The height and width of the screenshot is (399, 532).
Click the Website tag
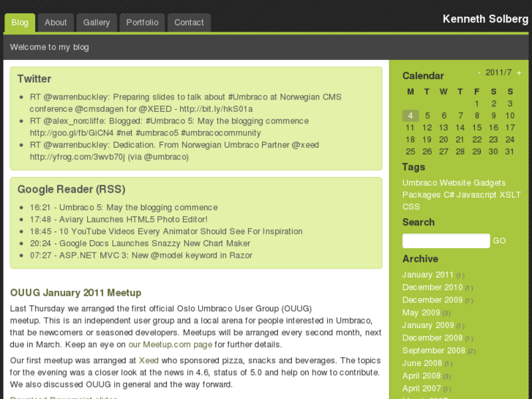(455, 183)
